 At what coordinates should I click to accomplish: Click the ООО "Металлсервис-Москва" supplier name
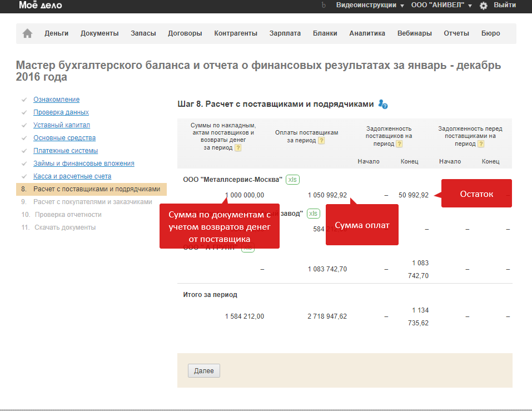point(232,180)
